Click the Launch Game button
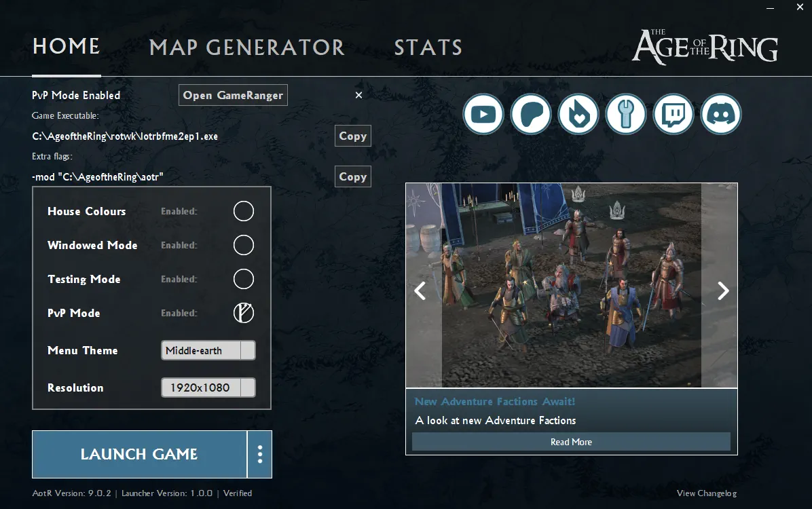This screenshot has height=509, width=812. pyautogui.click(x=139, y=454)
